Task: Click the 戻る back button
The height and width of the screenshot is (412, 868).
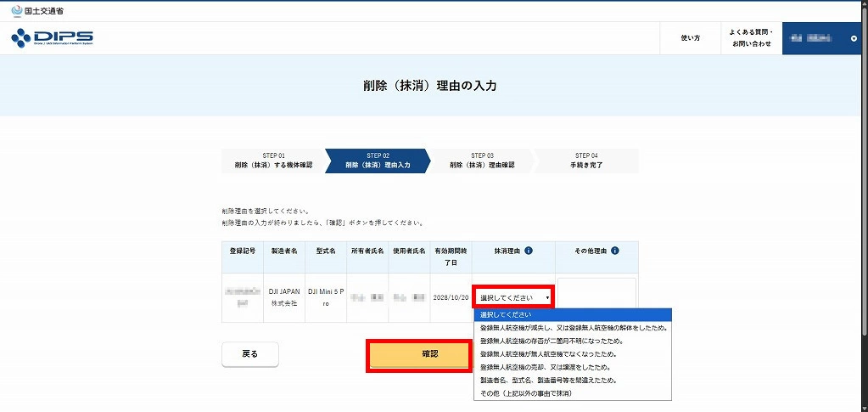Action: click(x=249, y=354)
